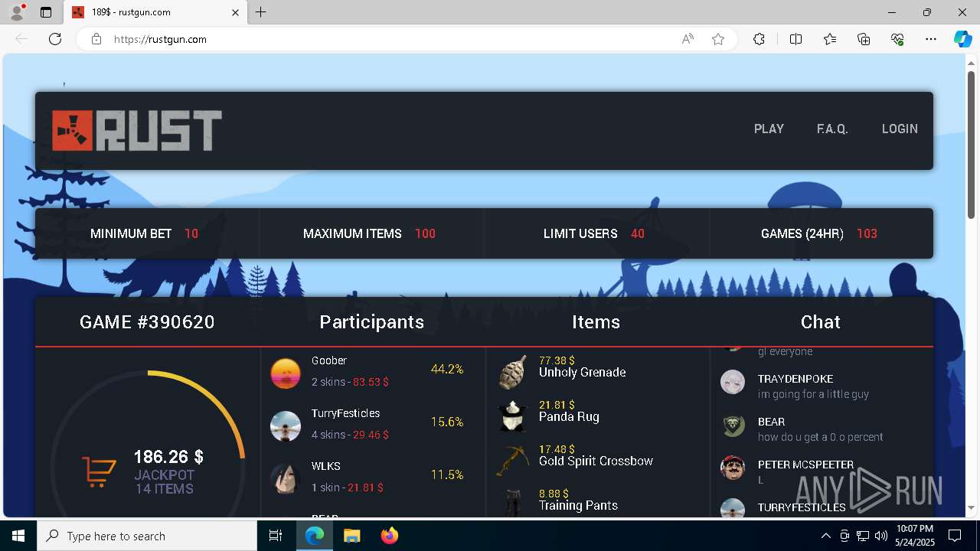Screen dimensions: 980x551
Task: Launch Firefox from taskbar
Action: tap(390, 536)
